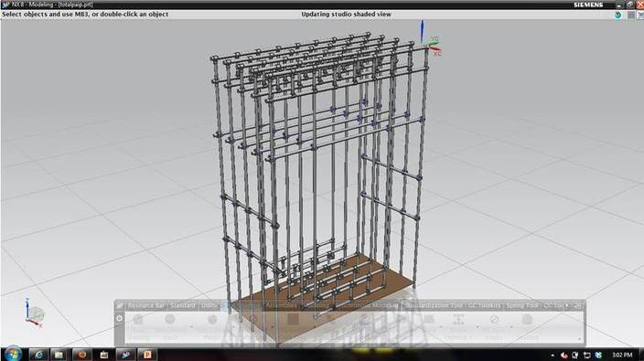Click the 3:02 PM system clock
The height and width of the screenshot is (361, 644).
(622, 355)
